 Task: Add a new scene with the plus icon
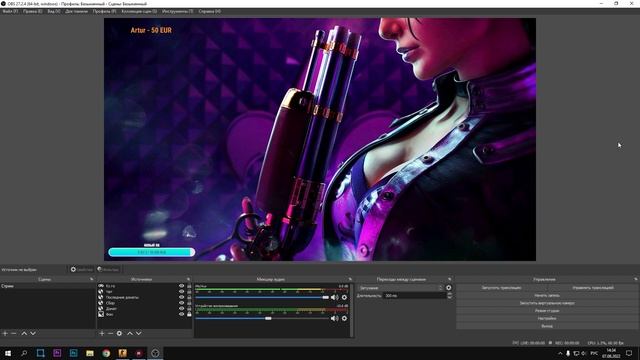(x=5, y=333)
